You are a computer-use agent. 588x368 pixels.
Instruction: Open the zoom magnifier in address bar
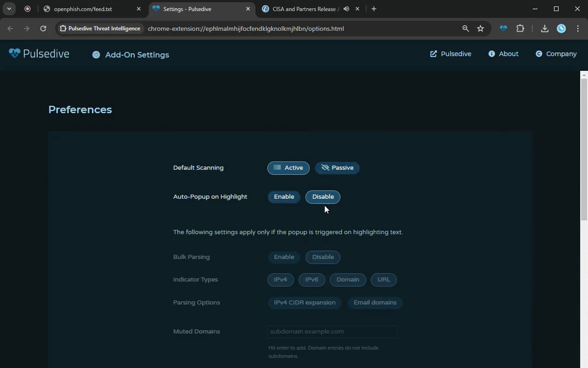click(466, 29)
